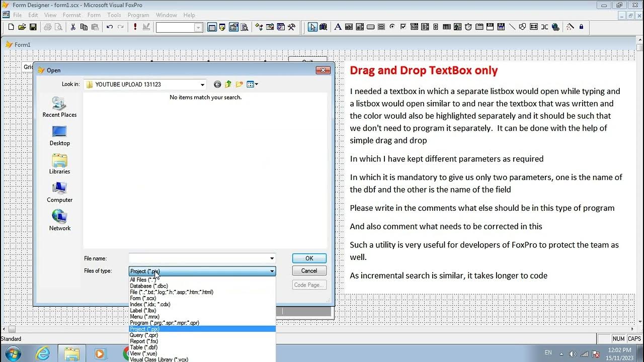Choose 'Menu (*.mnx)' in file type list

pyautogui.click(x=144, y=317)
